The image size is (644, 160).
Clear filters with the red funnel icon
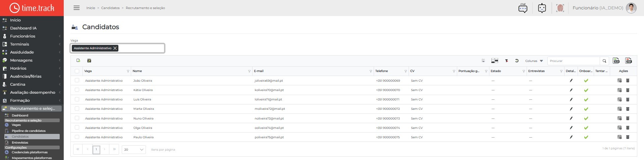tap(506, 61)
